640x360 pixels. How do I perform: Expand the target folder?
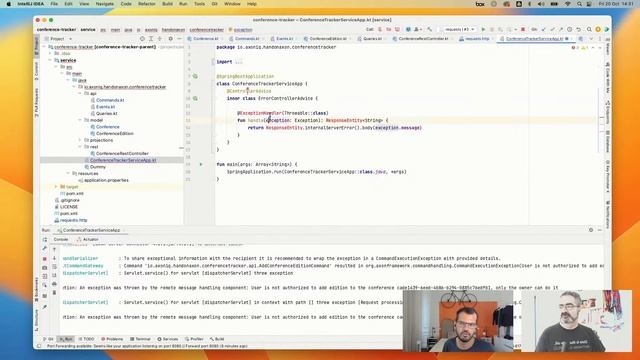point(56,187)
